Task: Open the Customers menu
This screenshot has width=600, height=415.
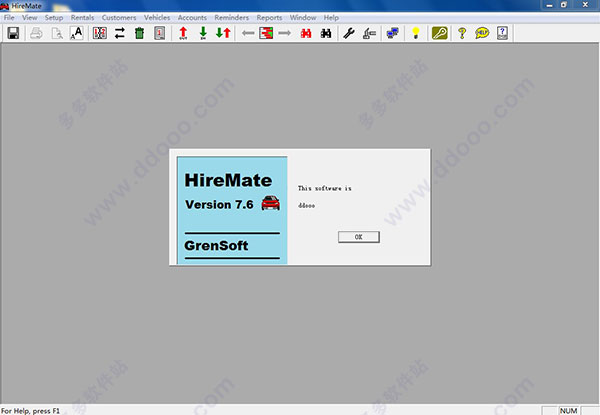Action: coord(119,18)
